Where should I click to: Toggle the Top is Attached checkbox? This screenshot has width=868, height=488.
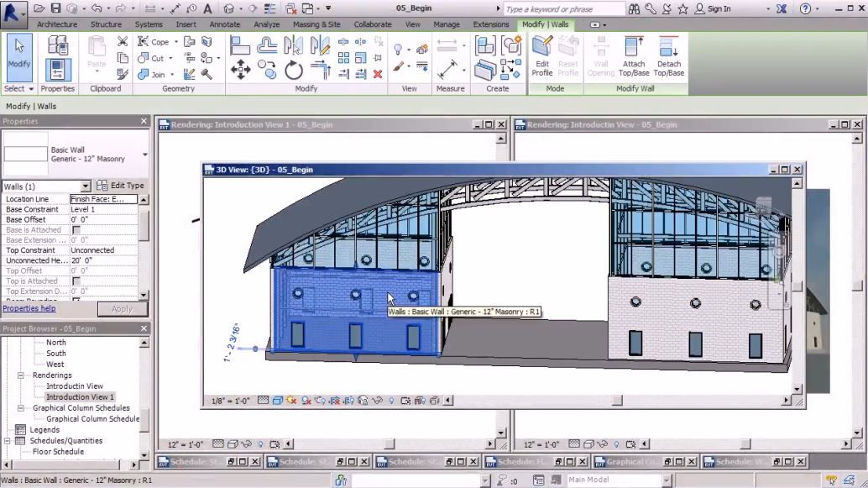click(76, 281)
